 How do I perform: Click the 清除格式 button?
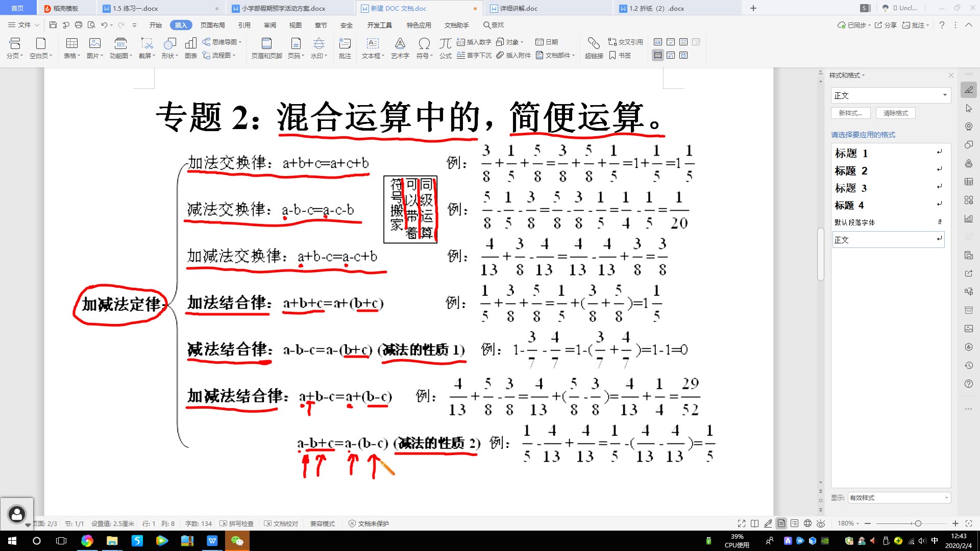[x=895, y=113]
